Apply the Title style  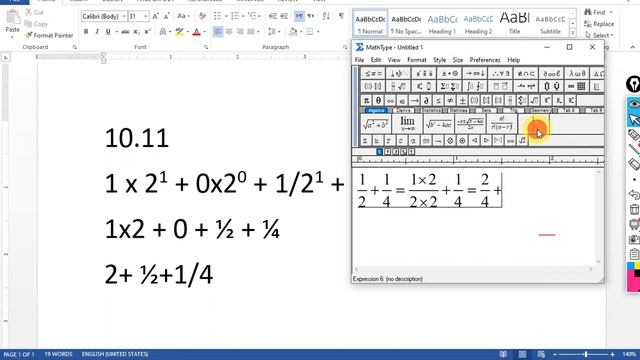(x=514, y=24)
